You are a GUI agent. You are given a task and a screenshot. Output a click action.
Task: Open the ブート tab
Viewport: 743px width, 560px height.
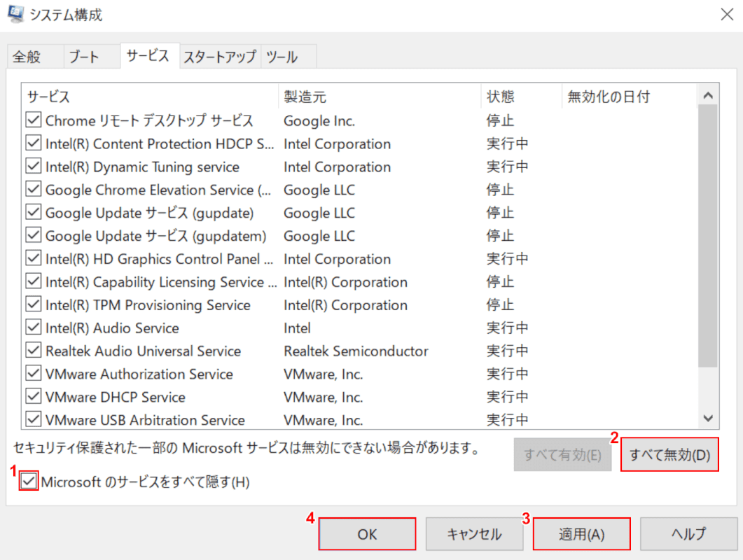coord(92,57)
